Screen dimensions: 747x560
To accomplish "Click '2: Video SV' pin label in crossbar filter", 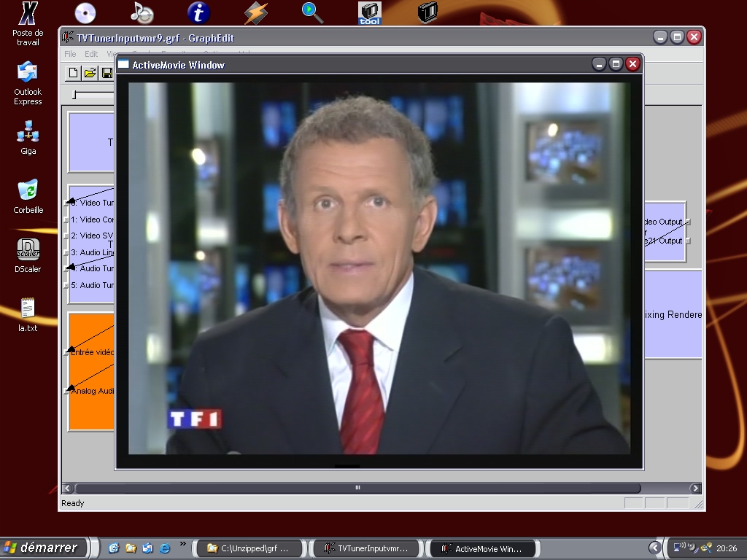I will click(x=93, y=236).
